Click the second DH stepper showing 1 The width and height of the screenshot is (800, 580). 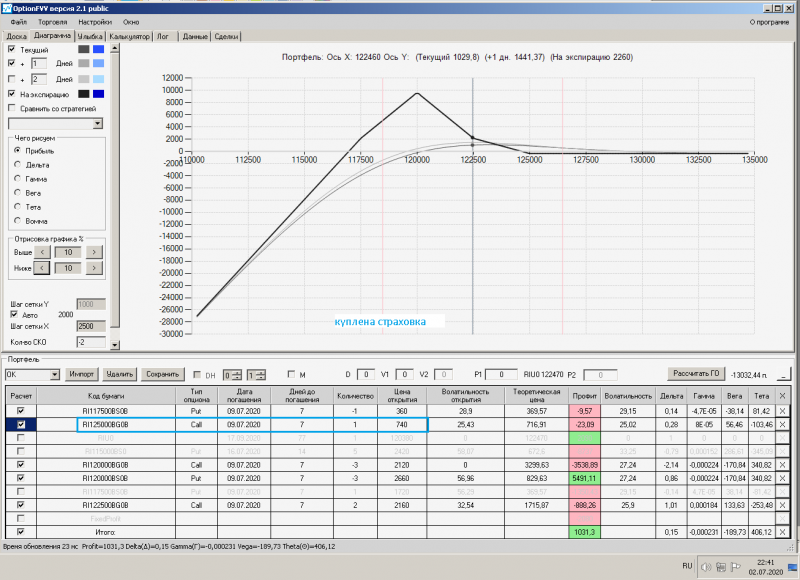tap(257, 375)
